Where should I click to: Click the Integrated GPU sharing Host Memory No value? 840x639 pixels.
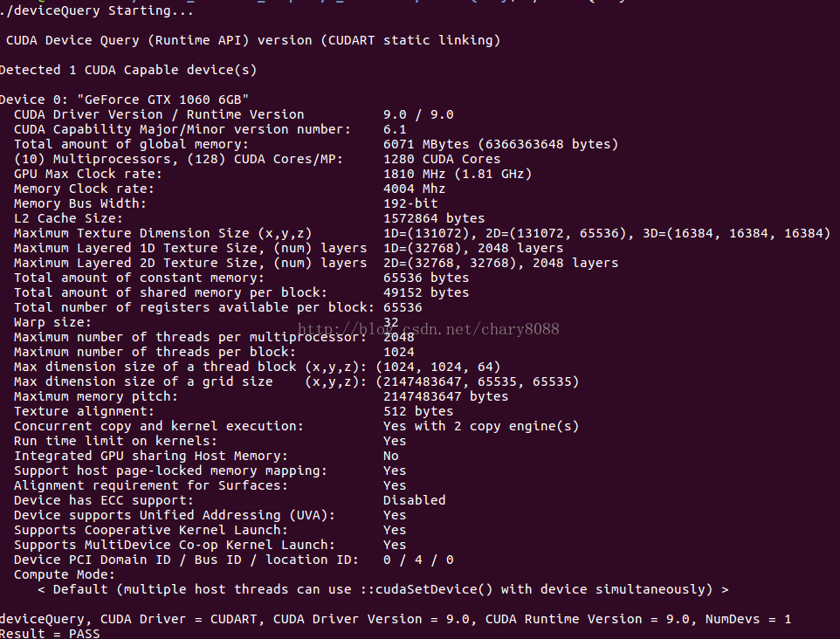pyautogui.click(x=391, y=456)
